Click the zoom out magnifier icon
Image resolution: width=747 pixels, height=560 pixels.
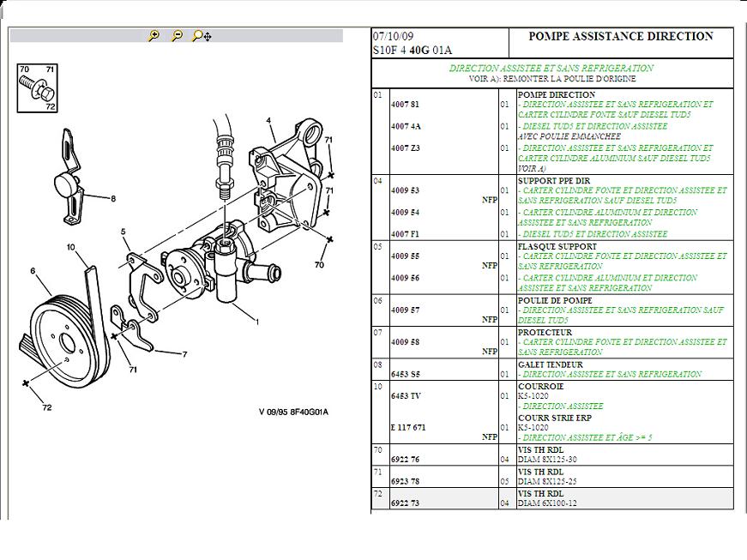click(x=177, y=36)
